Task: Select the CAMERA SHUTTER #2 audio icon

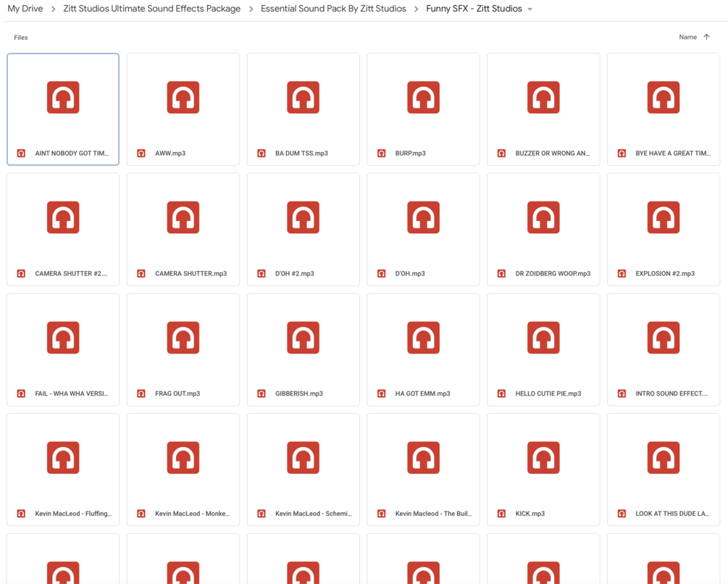Action: (x=63, y=217)
